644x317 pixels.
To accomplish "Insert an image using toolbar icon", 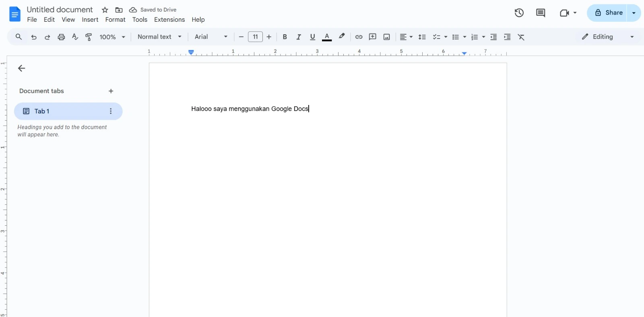I will point(386,37).
